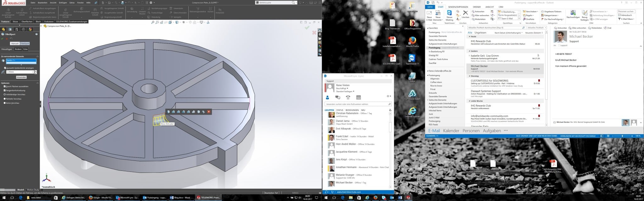Image resolution: width=644 pixels, height=201 pixels.
Task: Open the Lync options gear dropdown
Action: [x=389, y=96]
